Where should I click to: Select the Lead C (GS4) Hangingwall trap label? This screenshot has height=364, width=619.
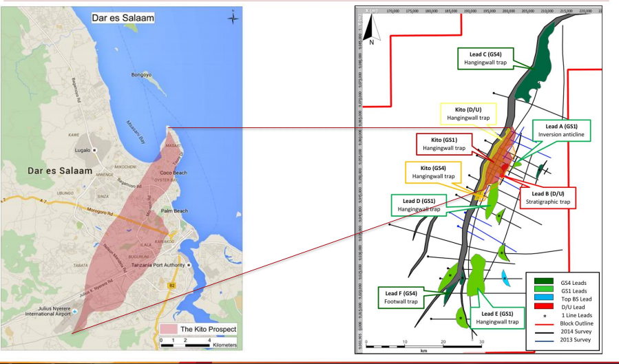tap(483, 57)
